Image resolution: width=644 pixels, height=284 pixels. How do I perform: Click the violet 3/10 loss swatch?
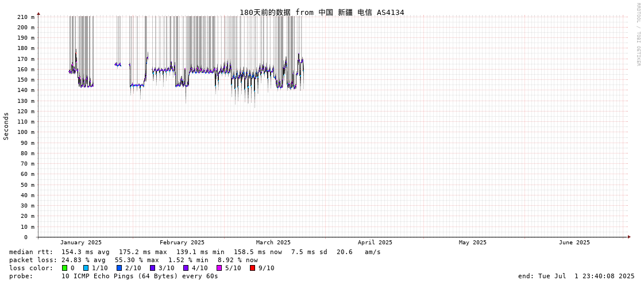152,268
